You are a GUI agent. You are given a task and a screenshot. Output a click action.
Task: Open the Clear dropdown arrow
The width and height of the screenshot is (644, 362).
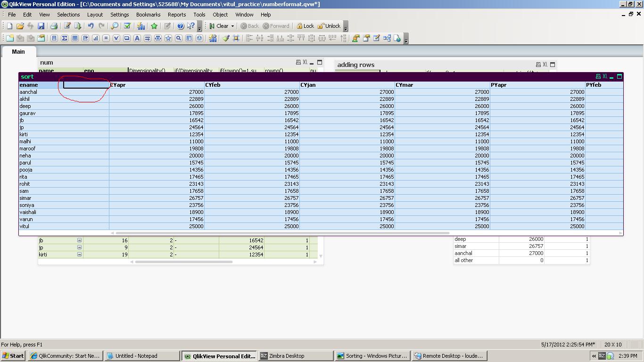click(232, 26)
